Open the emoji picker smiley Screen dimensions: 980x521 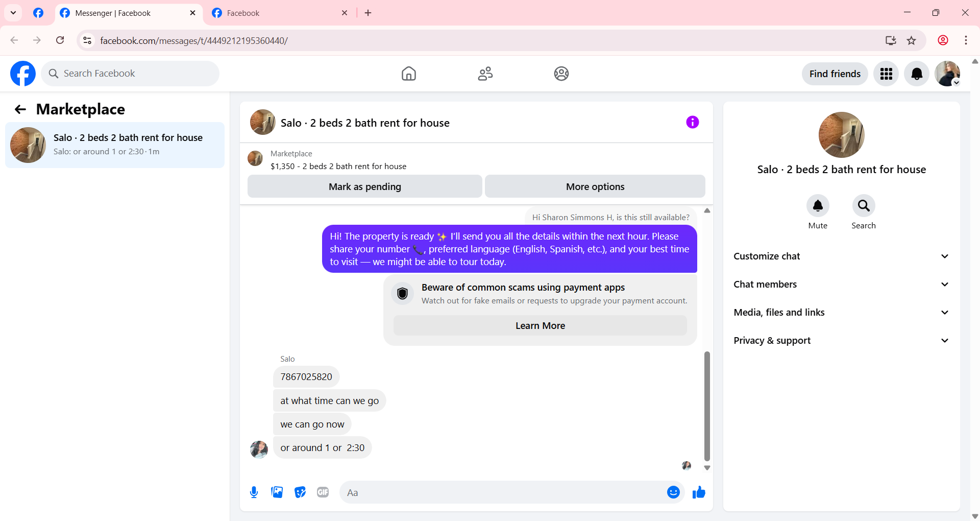coord(673,492)
